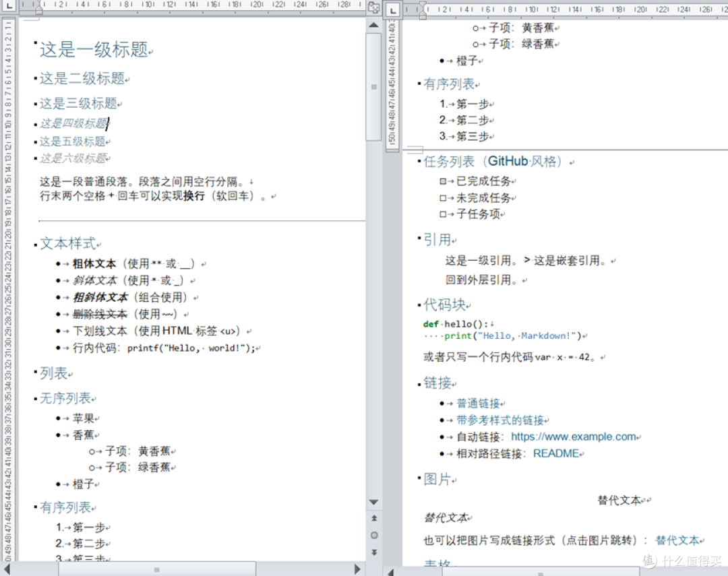Check the 未完成任务 checkbox
The height and width of the screenshot is (576, 728).
[x=443, y=198]
